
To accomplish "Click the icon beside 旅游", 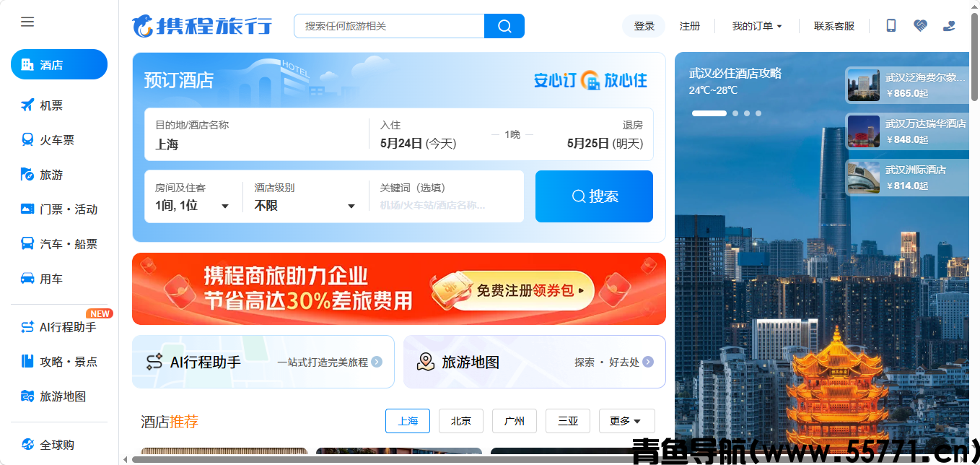I will coord(27,175).
